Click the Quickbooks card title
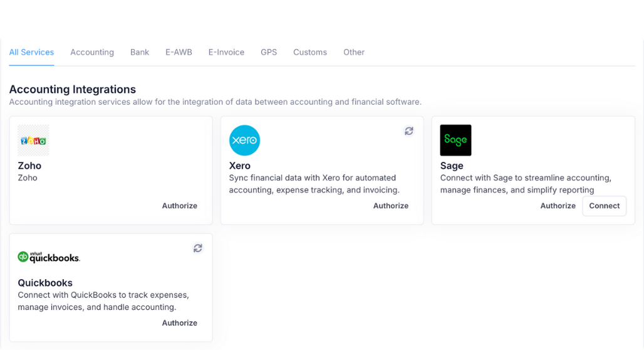The height and width of the screenshot is (350, 644). tap(45, 283)
